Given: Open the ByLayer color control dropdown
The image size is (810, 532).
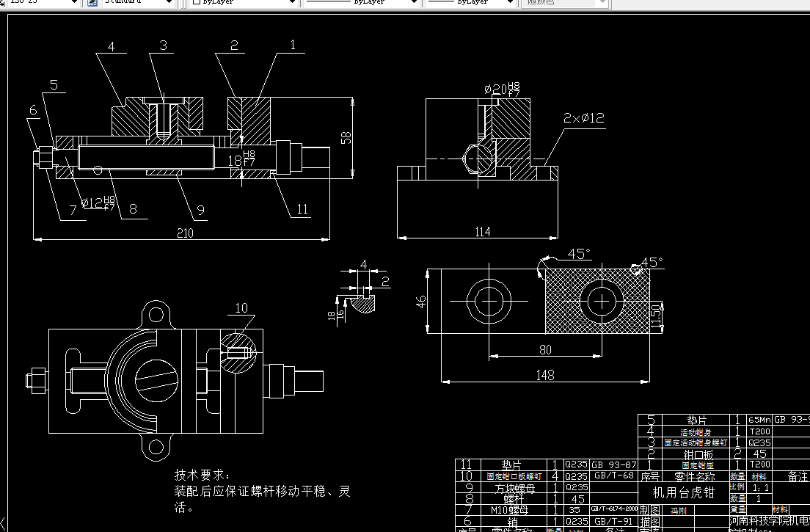Looking at the screenshot, I should pos(292,2).
